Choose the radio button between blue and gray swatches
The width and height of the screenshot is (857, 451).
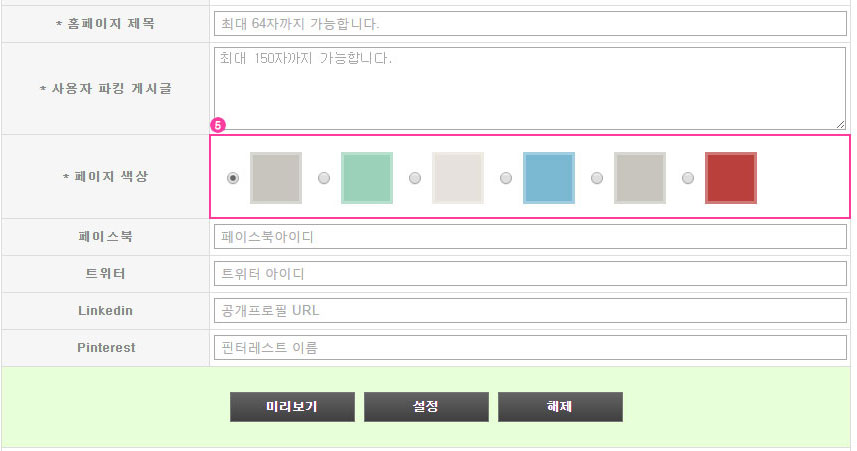click(x=597, y=178)
